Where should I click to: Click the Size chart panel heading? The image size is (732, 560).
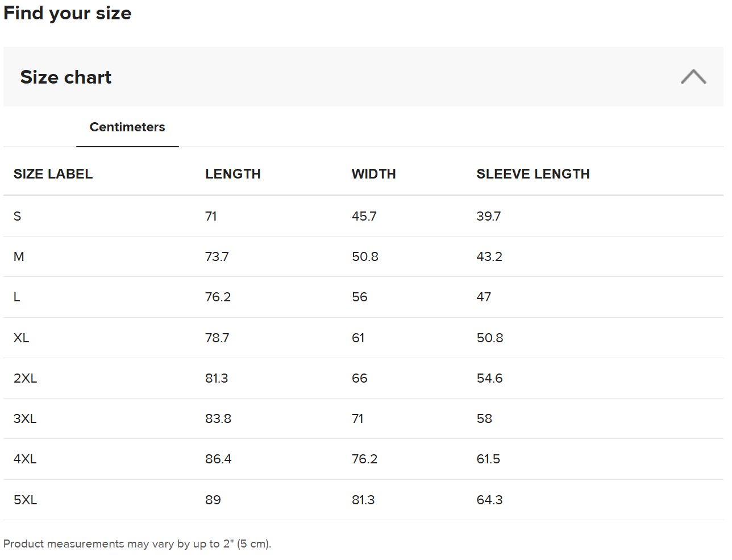(66, 77)
